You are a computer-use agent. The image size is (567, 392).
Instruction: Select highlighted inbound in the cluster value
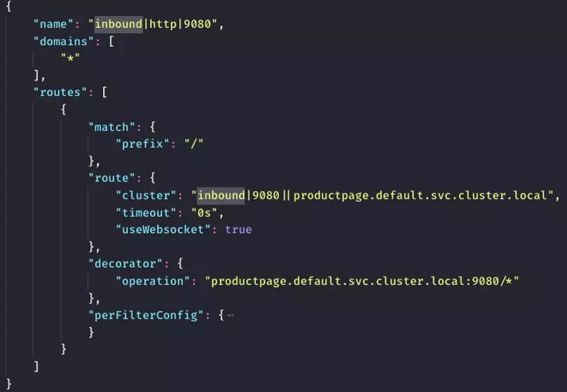point(221,195)
